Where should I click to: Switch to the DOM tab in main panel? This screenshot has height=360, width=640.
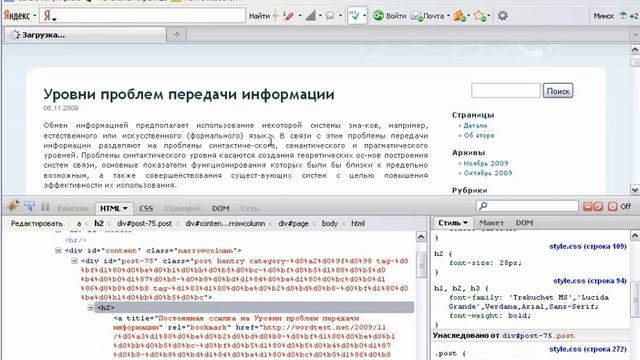(x=220, y=209)
